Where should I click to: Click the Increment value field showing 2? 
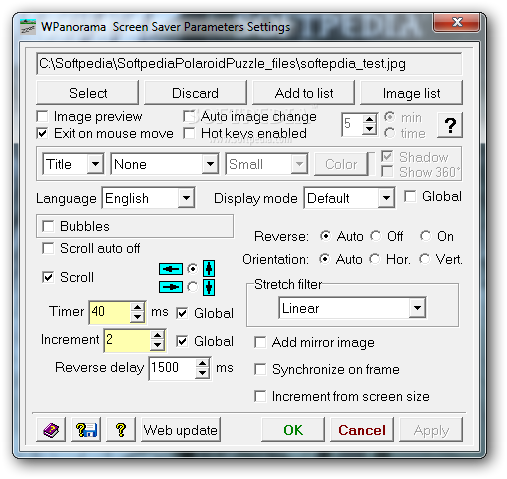click(x=127, y=340)
